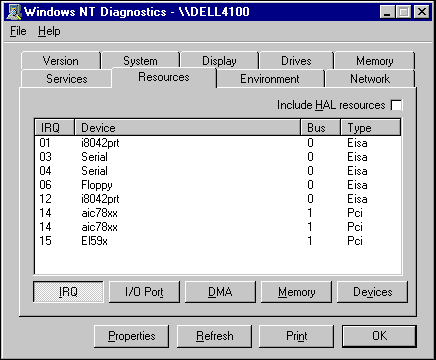
Task: Open the Help menu
Action: 49,31
